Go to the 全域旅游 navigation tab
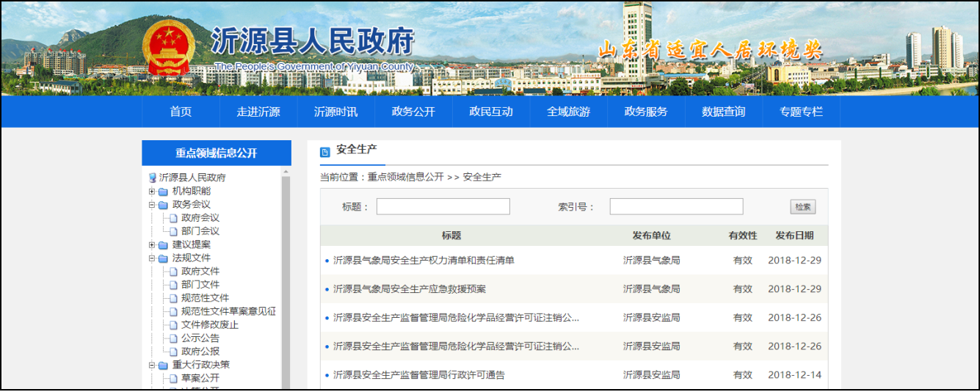 pyautogui.click(x=568, y=112)
